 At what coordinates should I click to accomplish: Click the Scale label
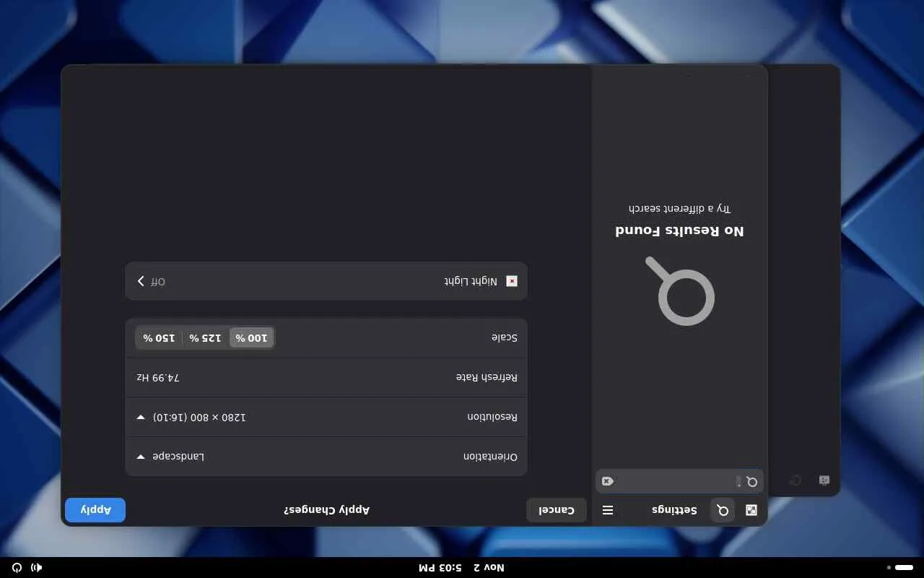pos(505,337)
